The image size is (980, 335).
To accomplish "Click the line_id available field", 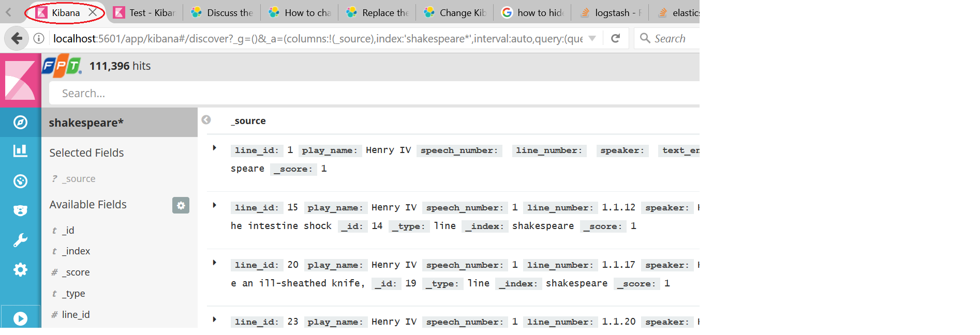I will (76, 315).
